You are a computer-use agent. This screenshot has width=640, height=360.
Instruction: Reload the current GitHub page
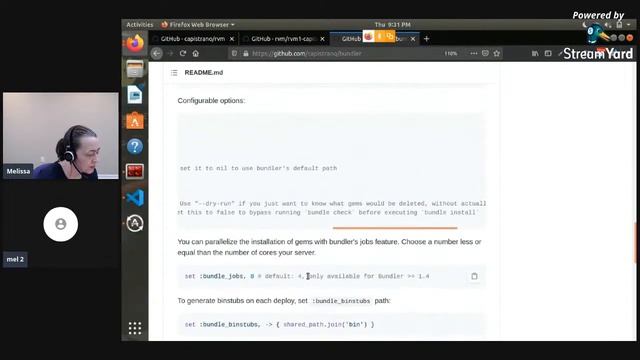point(183,53)
